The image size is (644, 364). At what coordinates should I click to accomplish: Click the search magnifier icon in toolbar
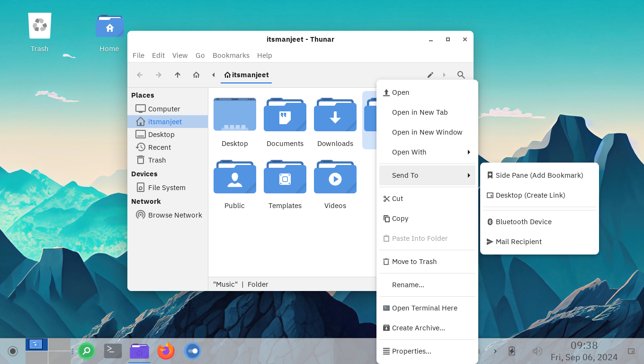(x=461, y=75)
